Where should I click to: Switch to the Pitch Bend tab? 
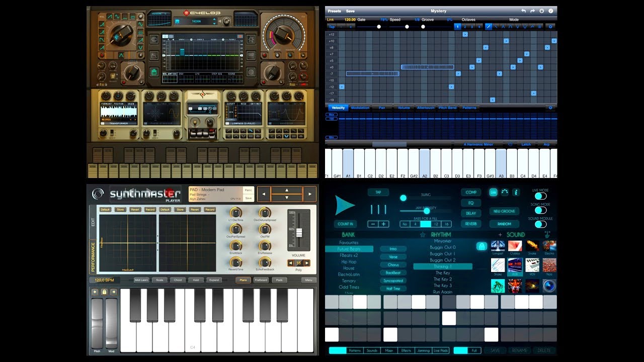(x=448, y=108)
